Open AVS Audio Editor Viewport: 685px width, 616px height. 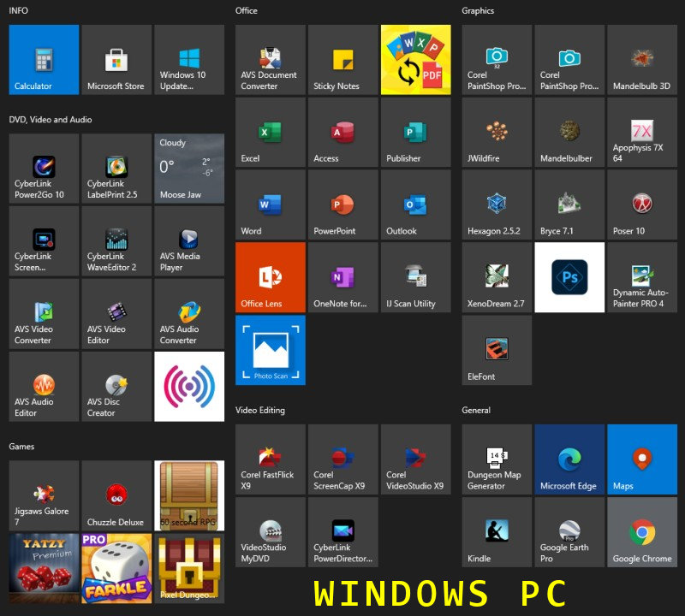click(44, 387)
